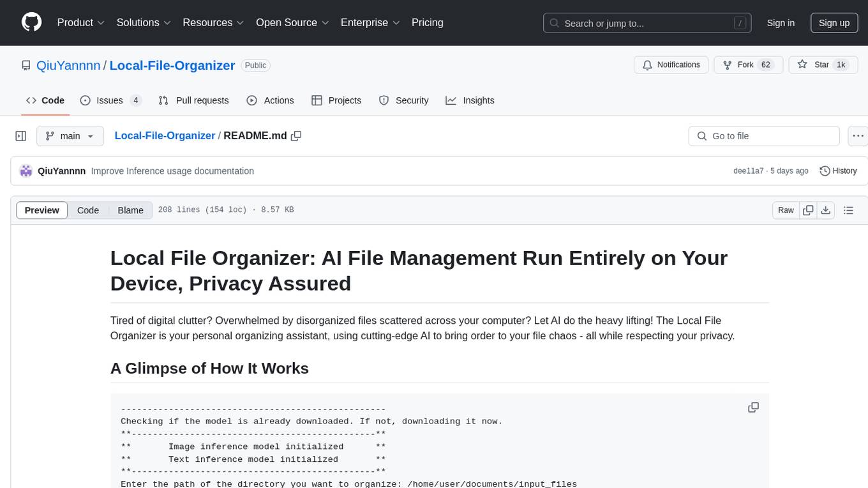This screenshot has height=488, width=868.
Task: Click the Star count 1k
Action: [841, 65]
